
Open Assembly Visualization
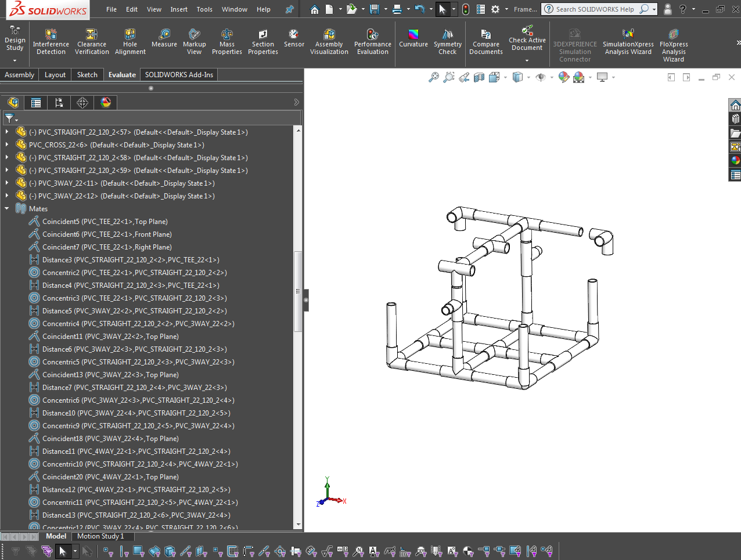(x=329, y=42)
